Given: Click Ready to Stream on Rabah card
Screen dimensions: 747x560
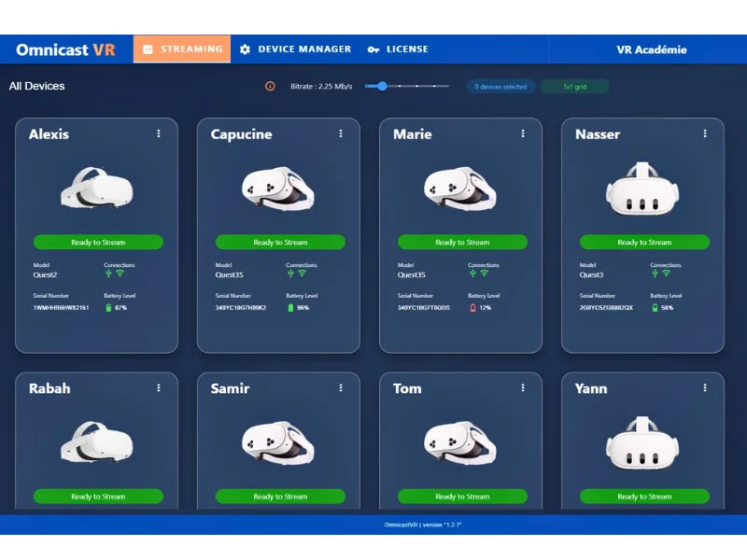Looking at the screenshot, I should coord(98,497).
